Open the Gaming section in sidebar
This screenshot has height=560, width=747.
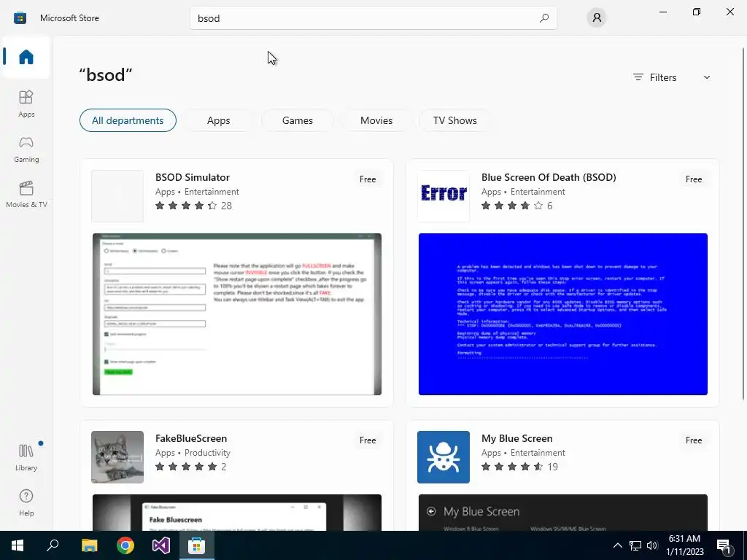tap(26, 149)
